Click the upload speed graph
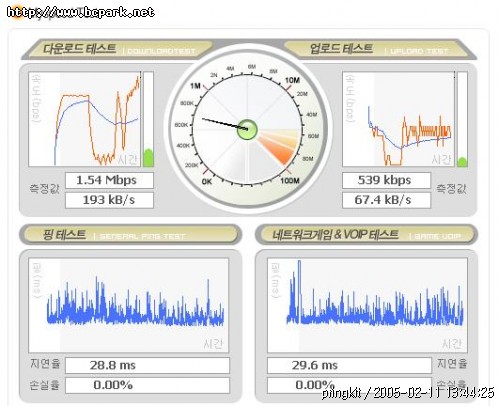The image size is (500, 406). pos(399,119)
